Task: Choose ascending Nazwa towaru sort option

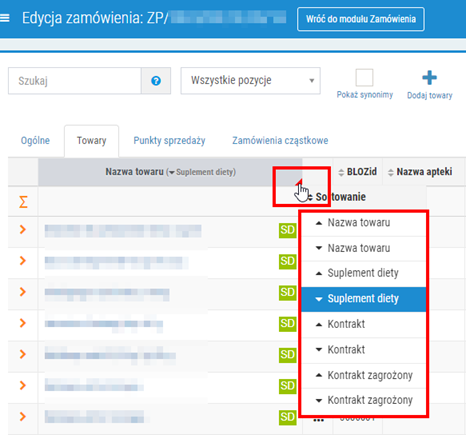Action: [x=364, y=223]
